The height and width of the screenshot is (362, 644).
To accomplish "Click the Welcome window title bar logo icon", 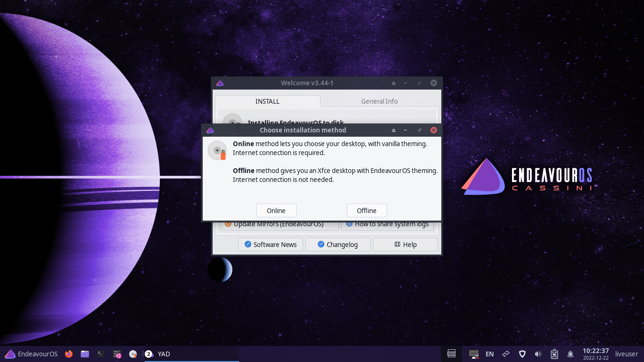I will [220, 83].
